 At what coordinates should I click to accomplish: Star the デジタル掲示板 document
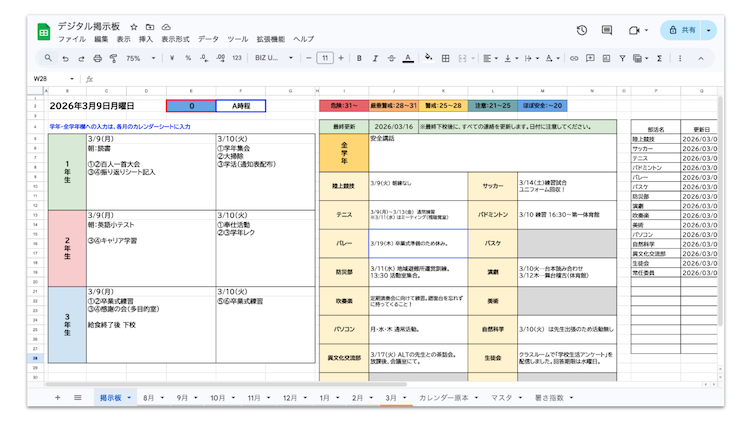tap(133, 26)
